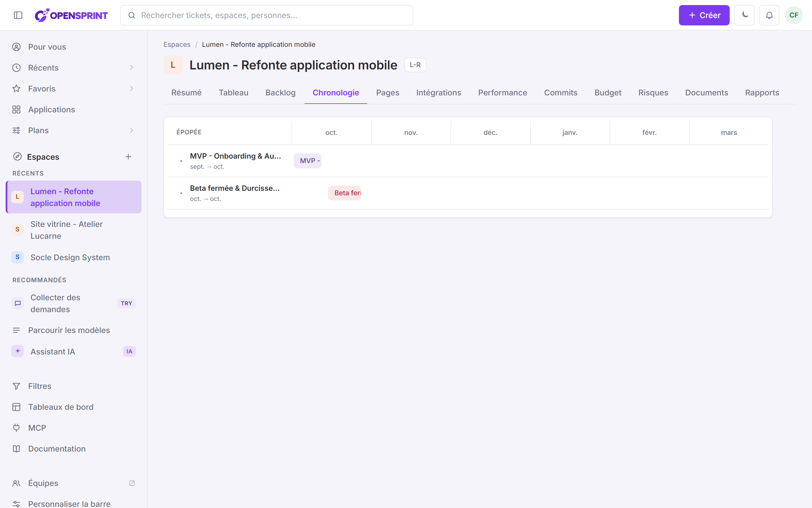Expand the Plans chevron
The height and width of the screenshot is (508, 812).
tap(132, 130)
